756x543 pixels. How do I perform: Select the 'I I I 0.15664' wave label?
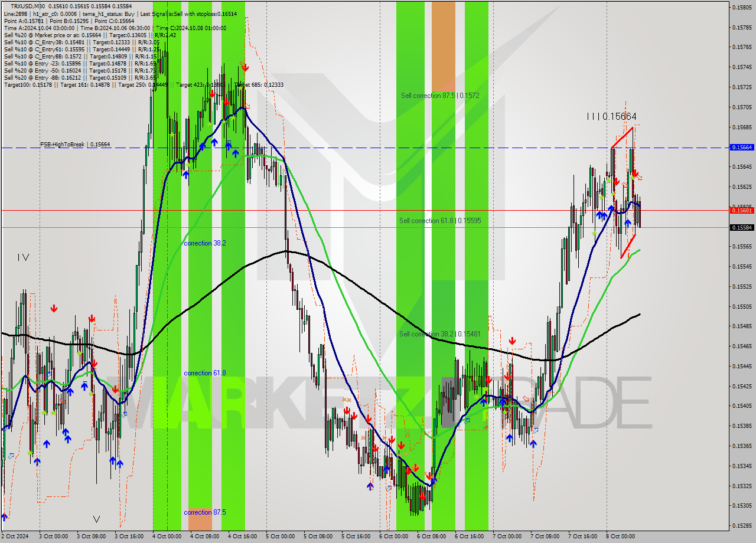(x=611, y=117)
